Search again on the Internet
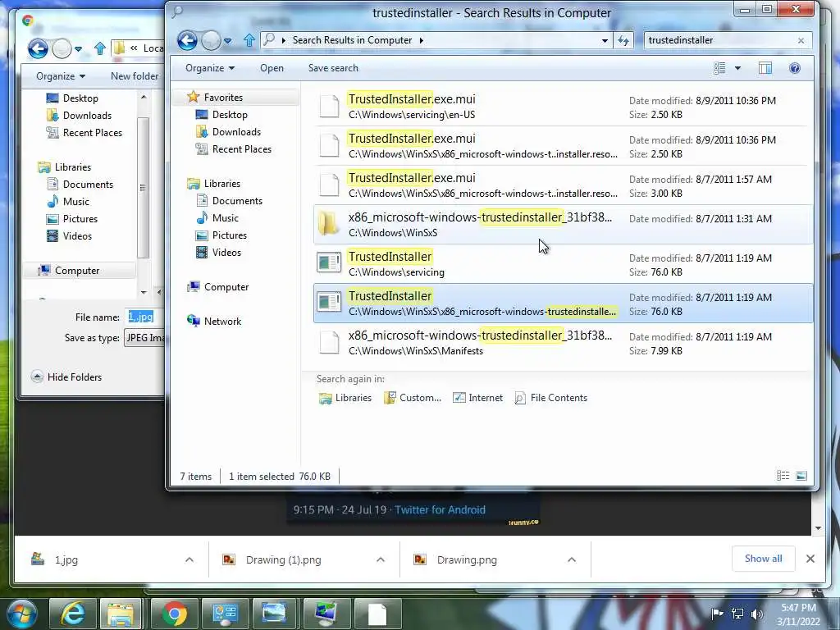The width and height of the screenshot is (840, 630). [x=478, y=398]
